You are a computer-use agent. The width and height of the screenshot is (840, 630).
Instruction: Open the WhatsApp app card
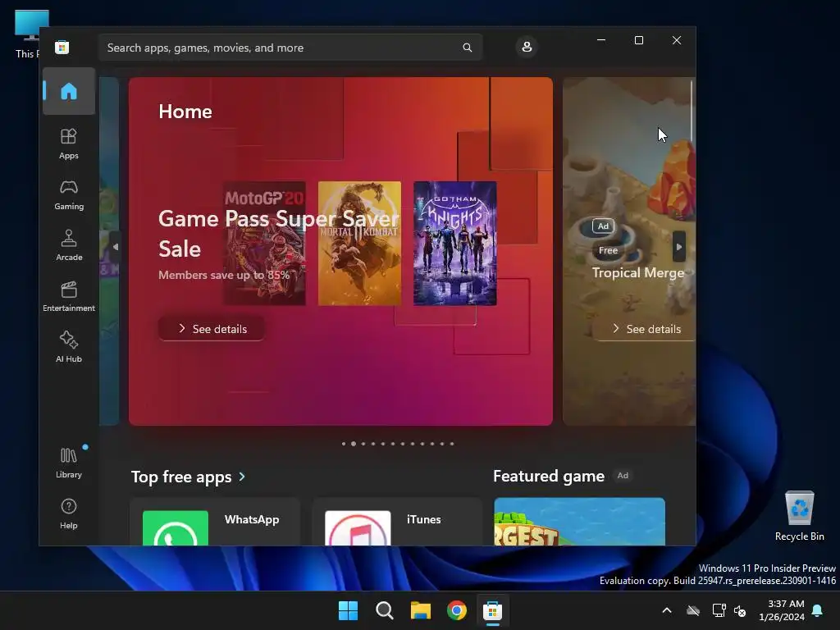click(x=215, y=522)
